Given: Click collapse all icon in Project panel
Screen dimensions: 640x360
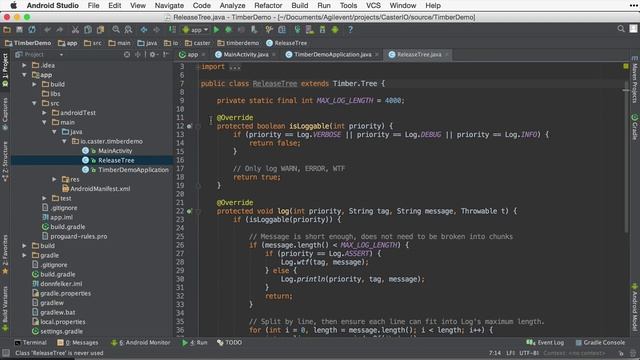Looking at the screenshot, I should click(138, 55).
